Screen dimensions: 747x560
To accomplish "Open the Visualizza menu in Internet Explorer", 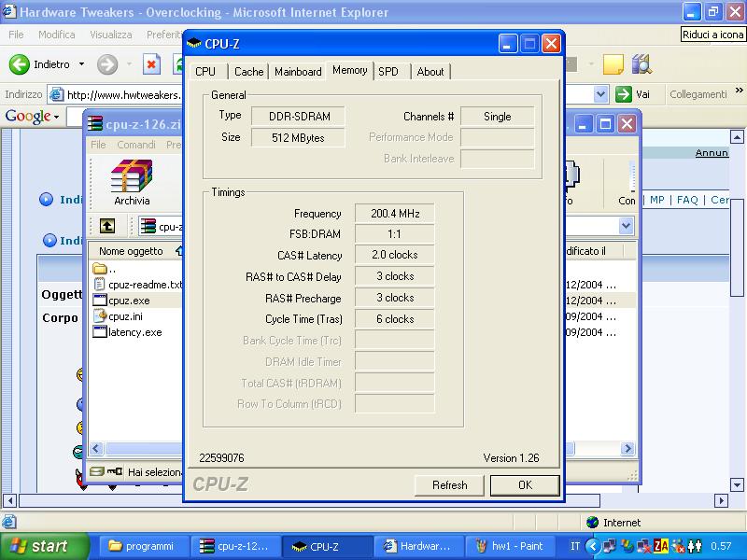I will (110, 35).
